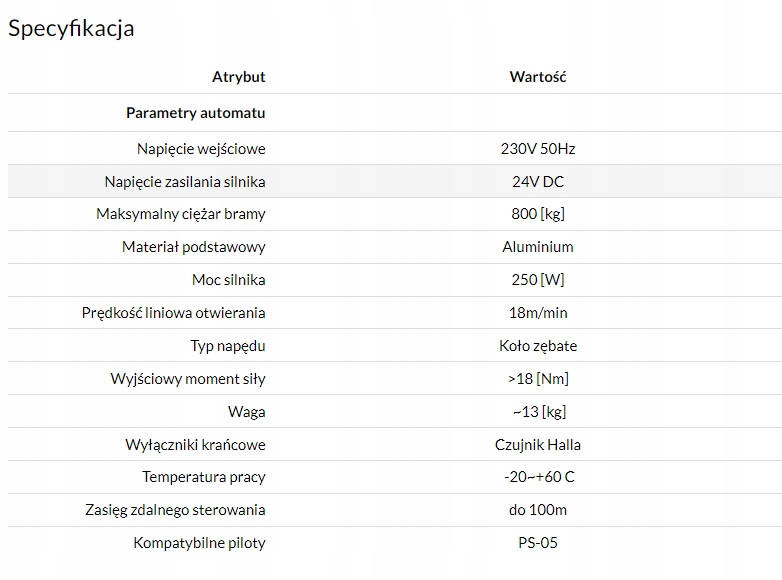Select the 24V DC value

(x=538, y=182)
